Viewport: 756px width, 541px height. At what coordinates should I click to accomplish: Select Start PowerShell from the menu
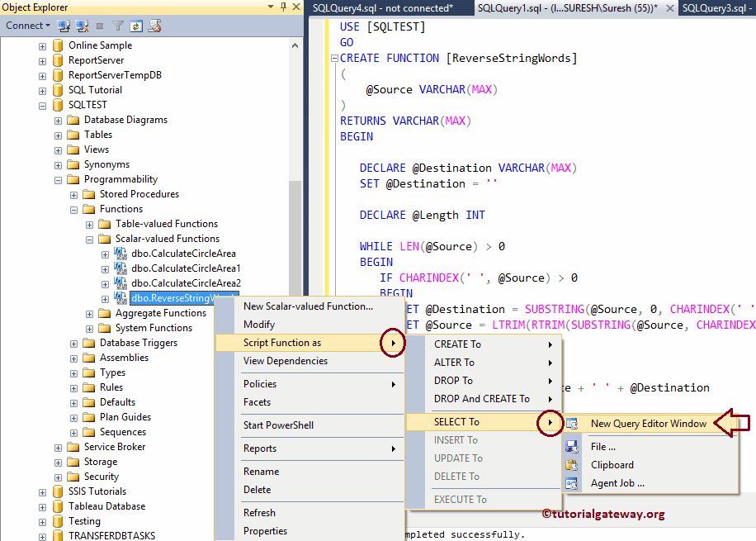[278, 425]
